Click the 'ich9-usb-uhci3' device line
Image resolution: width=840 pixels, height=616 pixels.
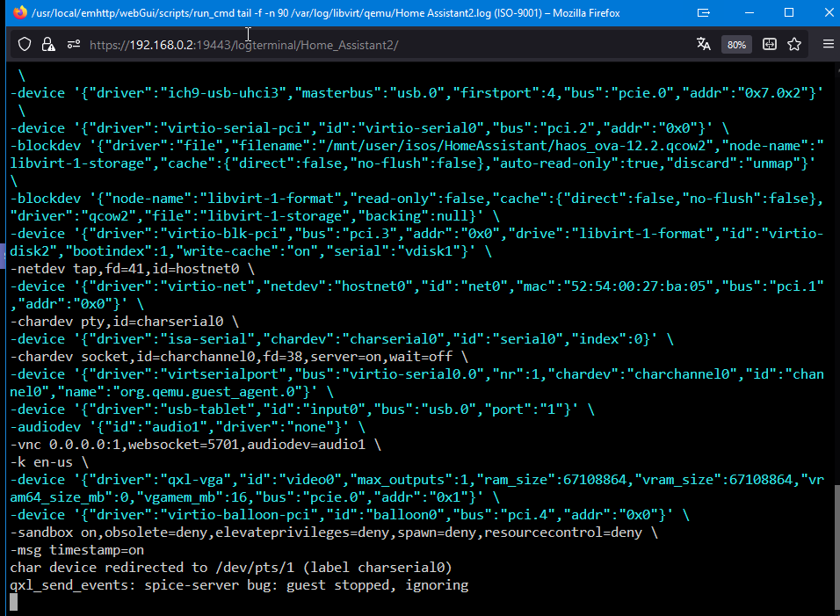pyautogui.click(x=416, y=93)
